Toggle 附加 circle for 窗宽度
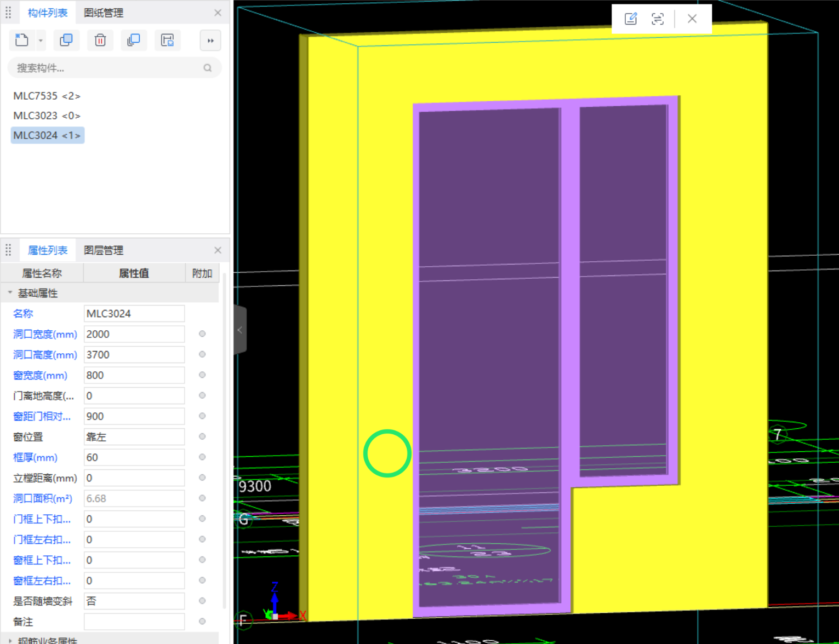This screenshot has height=644, width=839. point(202,375)
